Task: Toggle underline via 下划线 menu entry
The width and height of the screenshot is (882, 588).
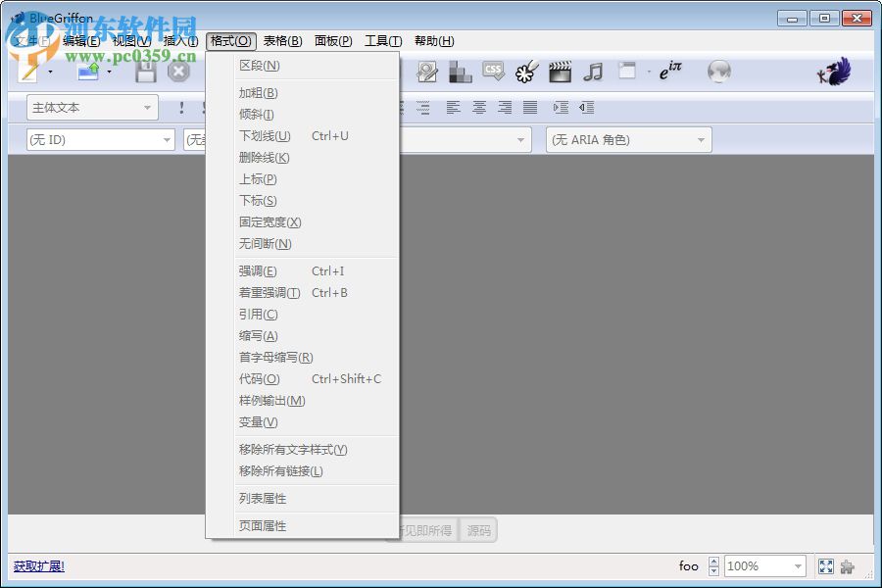Action: coord(260,136)
